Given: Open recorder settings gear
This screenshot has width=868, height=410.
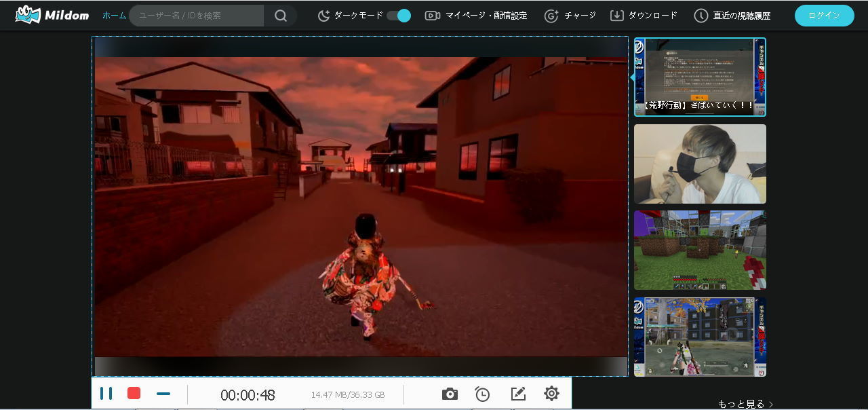Looking at the screenshot, I should pyautogui.click(x=551, y=394).
